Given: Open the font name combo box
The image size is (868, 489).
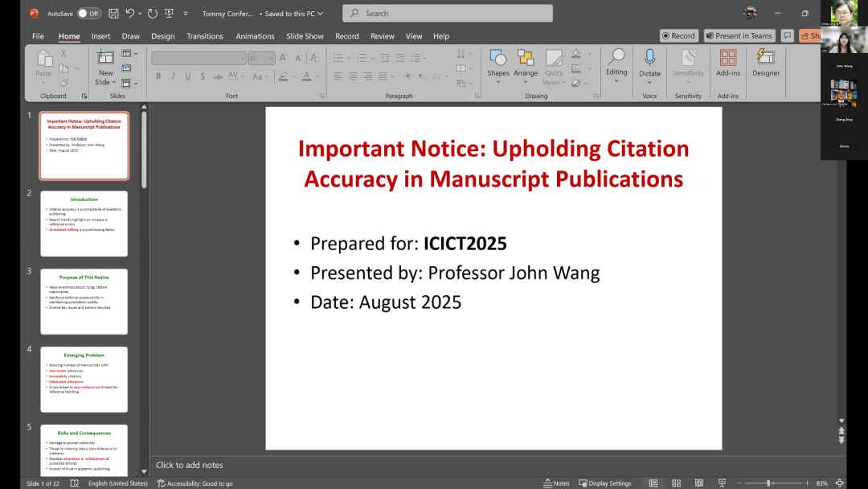Looking at the screenshot, I should (x=199, y=58).
